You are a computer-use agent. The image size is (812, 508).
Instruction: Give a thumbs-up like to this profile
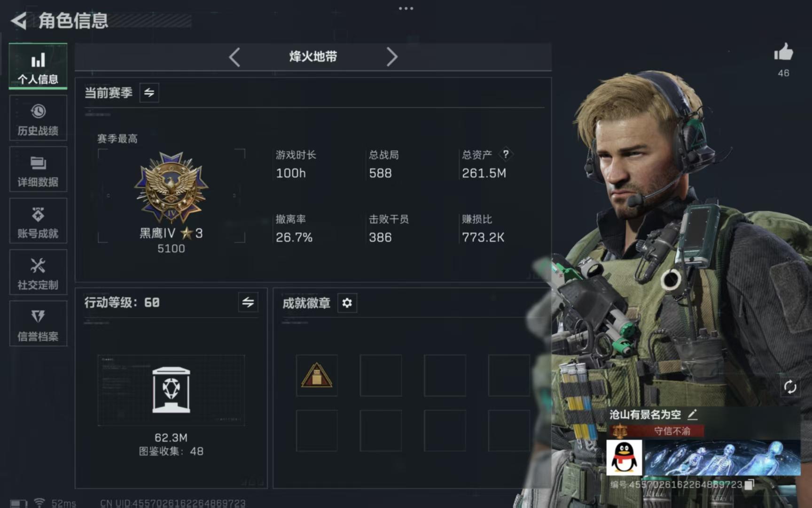(783, 52)
